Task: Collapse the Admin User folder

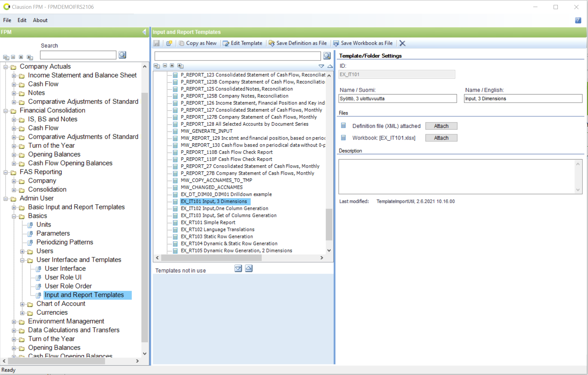Action: tap(6, 199)
